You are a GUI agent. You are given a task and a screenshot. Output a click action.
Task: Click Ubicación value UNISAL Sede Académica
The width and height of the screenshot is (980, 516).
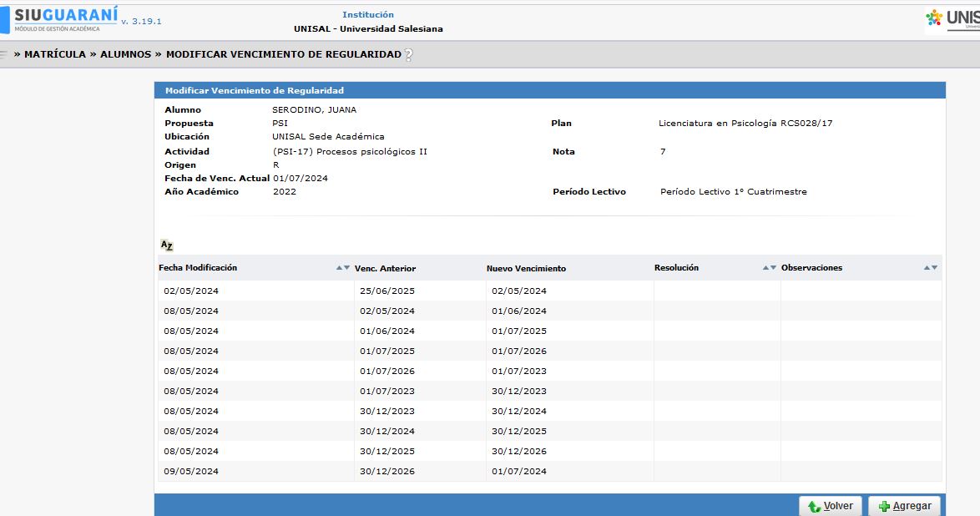click(328, 136)
